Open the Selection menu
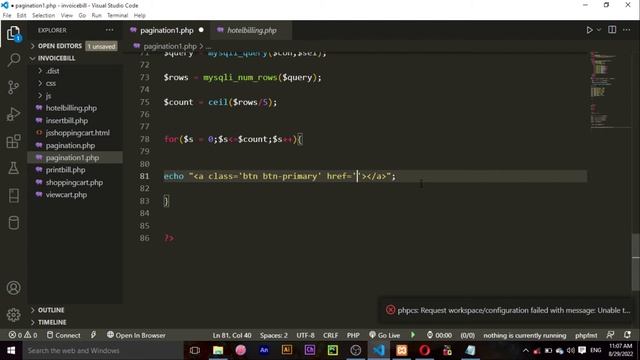640x360 pixels. point(43,15)
